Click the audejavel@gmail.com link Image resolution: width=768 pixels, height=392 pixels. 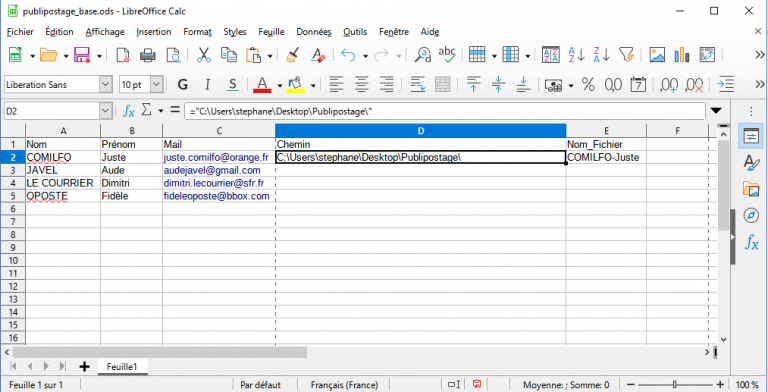pyautogui.click(x=212, y=170)
